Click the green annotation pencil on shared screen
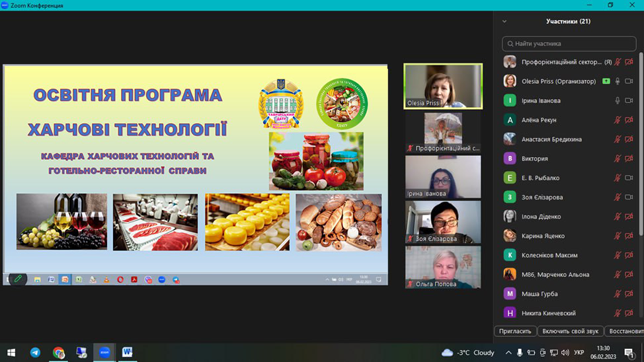This screenshot has width=644, height=362. (18, 279)
